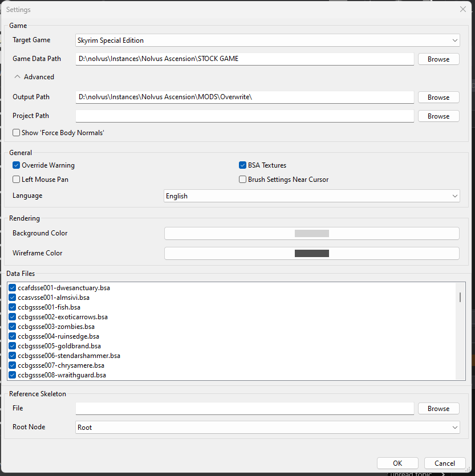
Task: Uncheck Override Warning
Action: [16, 165]
